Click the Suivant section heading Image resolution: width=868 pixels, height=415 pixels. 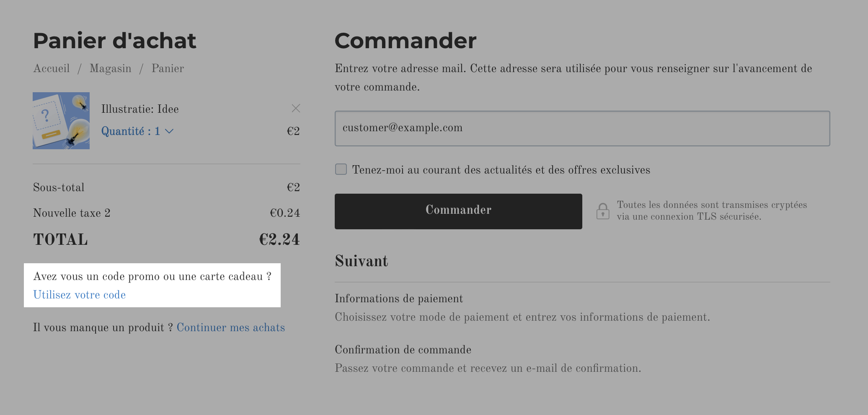click(362, 261)
